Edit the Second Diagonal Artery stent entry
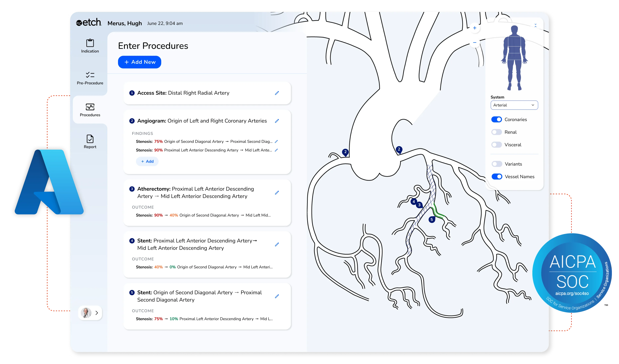Image resolution: width=619 pixels, height=364 pixels. tap(277, 296)
